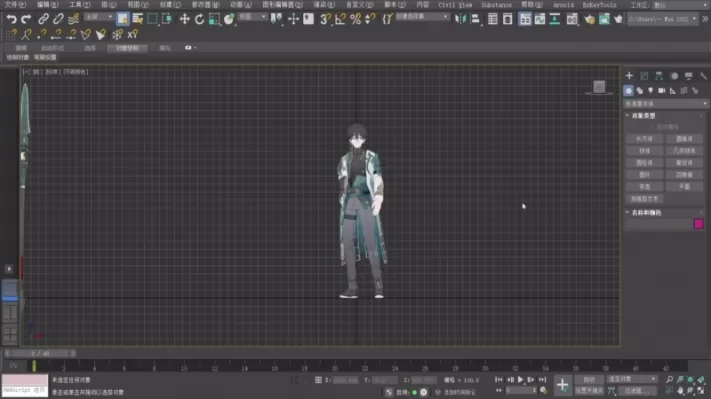Click the Play animation button
The image size is (711, 399).
pos(521,380)
